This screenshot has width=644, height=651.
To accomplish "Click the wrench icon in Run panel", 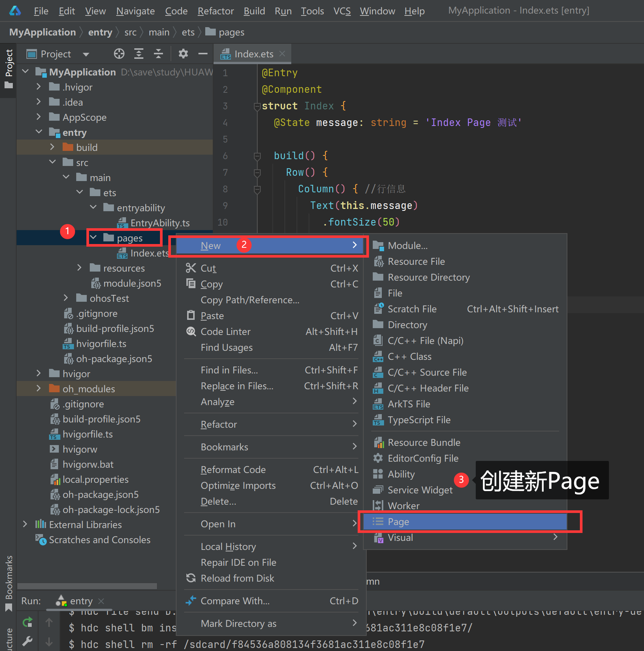I will [28, 641].
